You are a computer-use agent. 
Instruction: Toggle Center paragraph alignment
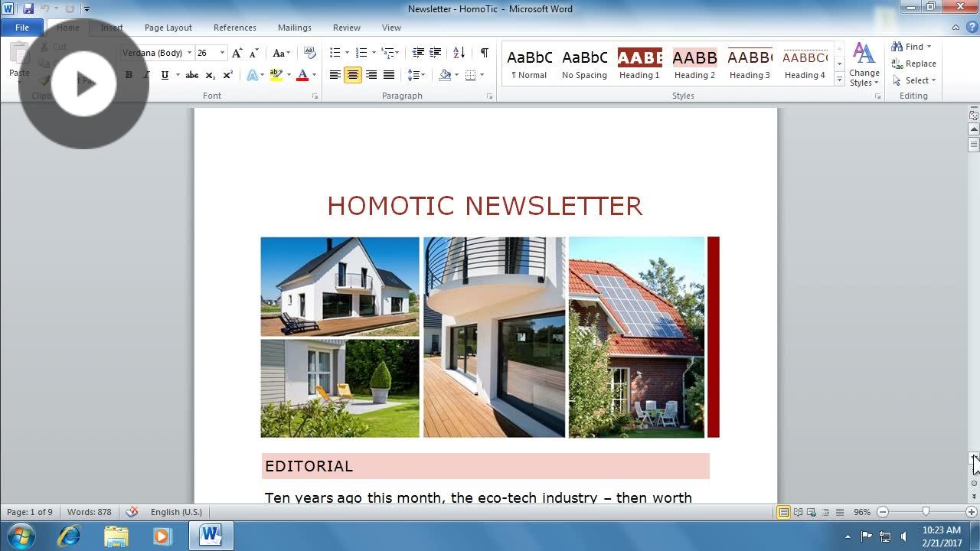tap(353, 75)
